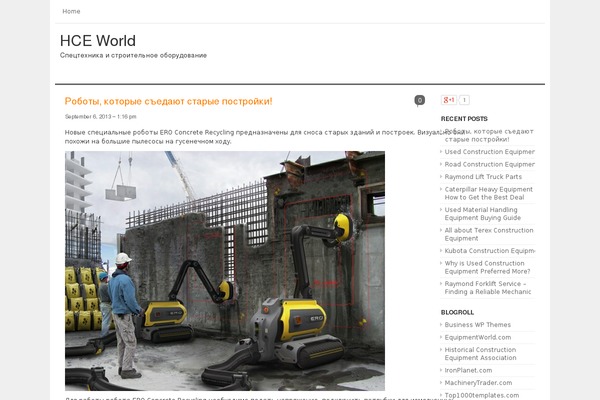
Task: Visit IronPlanet.com blogroll link
Action: 468,370
